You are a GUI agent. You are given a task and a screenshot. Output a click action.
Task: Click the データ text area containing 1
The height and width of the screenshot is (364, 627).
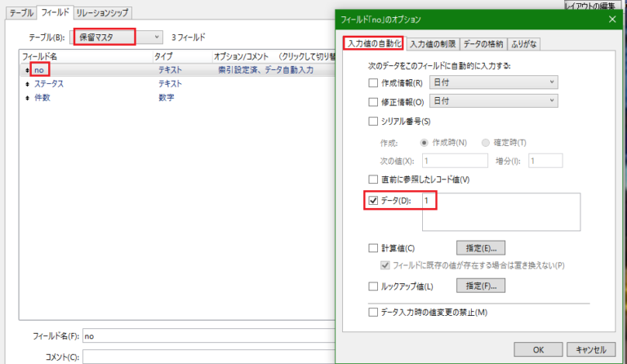click(x=501, y=212)
